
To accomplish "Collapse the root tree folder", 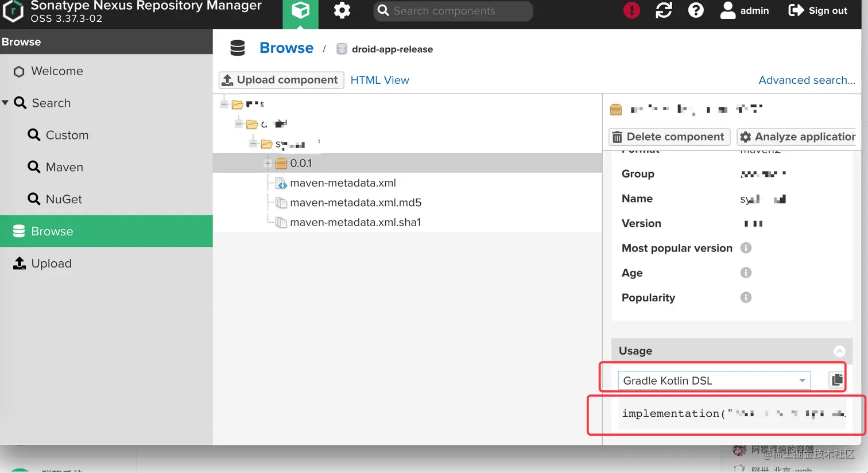I will click(224, 104).
